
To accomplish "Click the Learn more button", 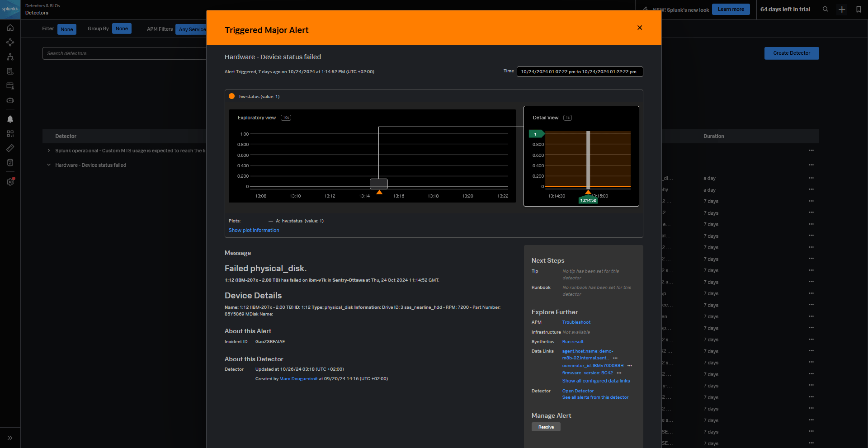I will 731,9.
